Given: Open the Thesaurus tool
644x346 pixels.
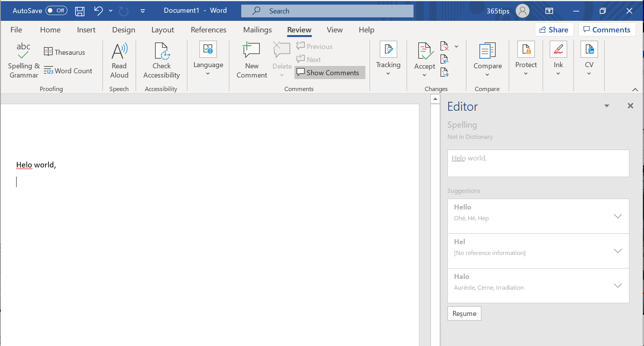Looking at the screenshot, I should pos(64,52).
